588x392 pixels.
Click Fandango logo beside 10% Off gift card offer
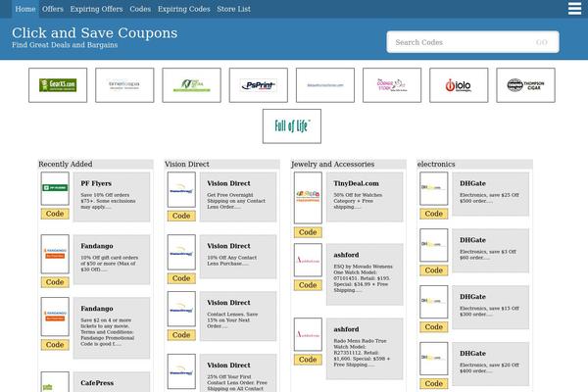pyautogui.click(x=55, y=254)
